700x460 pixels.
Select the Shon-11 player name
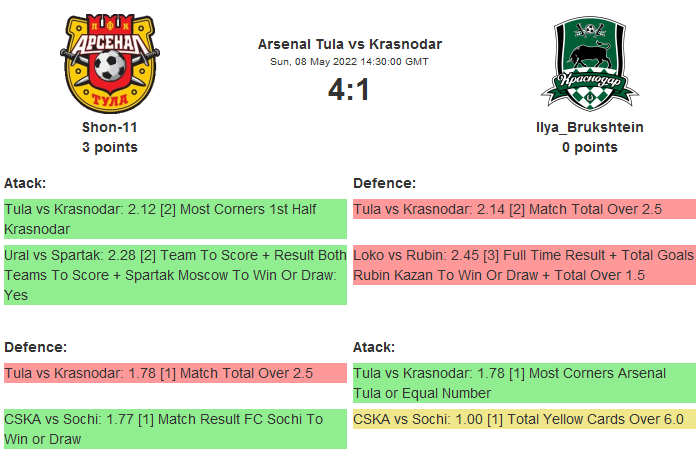click(110, 128)
